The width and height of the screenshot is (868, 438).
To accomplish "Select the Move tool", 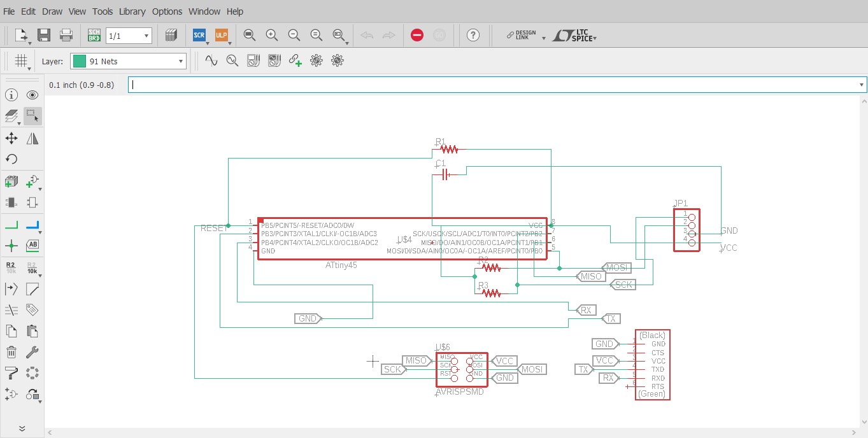I will 11,138.
